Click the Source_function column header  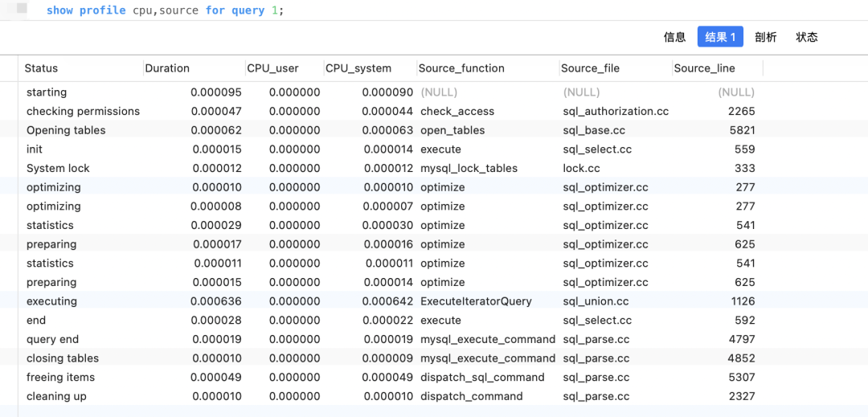pos(461,68)
